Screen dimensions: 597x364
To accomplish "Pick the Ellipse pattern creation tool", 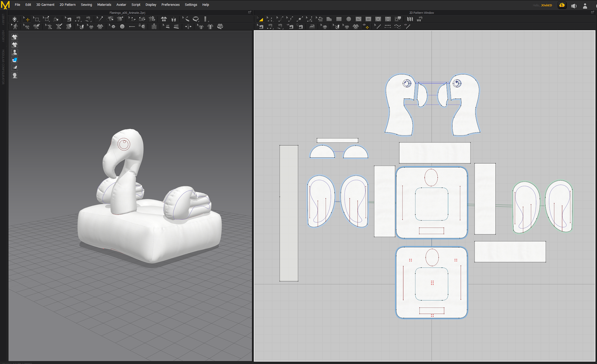I will tap(349, 19).
